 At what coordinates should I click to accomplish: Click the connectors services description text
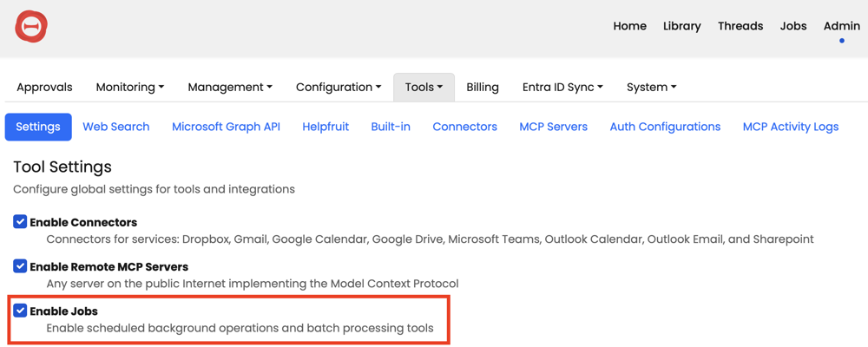[431, 239]
